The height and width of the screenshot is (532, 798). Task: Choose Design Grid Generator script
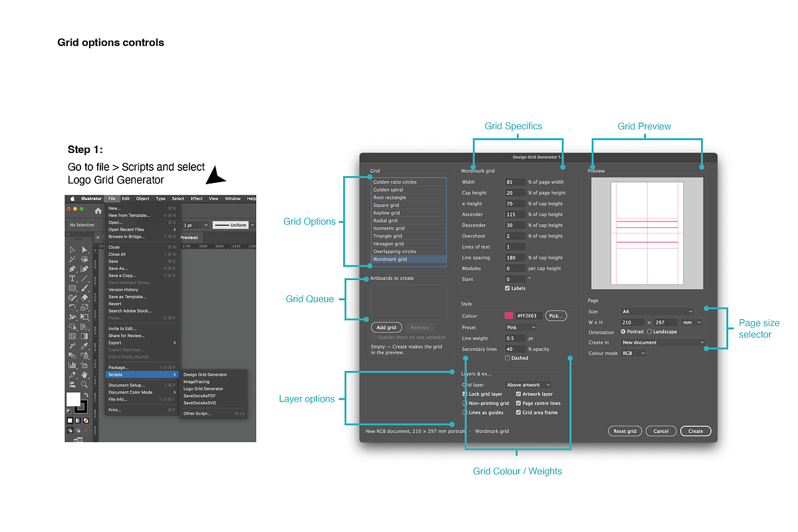[x=205, y=374]
